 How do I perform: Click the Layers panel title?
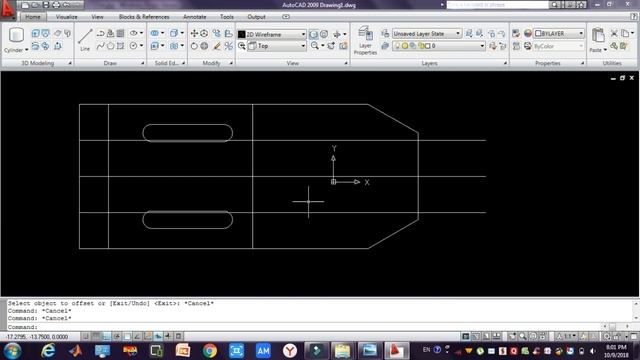429,63
